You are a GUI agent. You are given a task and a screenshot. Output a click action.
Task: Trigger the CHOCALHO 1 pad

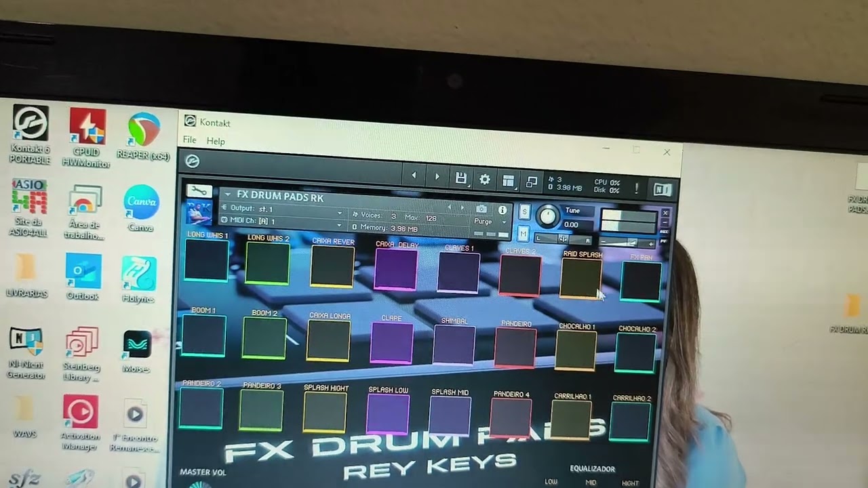click(x=576, y=351)
